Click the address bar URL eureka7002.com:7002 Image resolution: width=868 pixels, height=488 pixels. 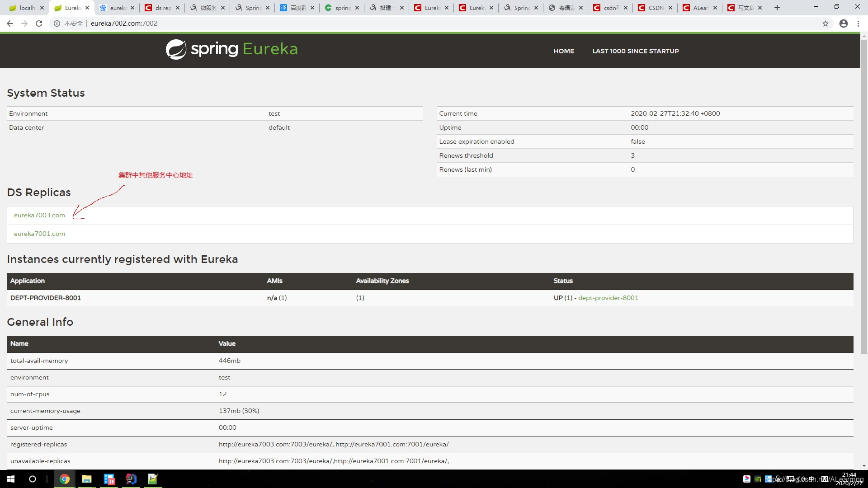click(x=124, y=23)
